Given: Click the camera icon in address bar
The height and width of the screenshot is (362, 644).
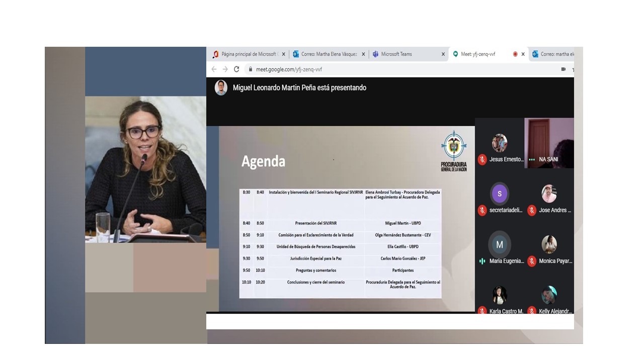Looking at the screenshot, I should pos(563,69).
